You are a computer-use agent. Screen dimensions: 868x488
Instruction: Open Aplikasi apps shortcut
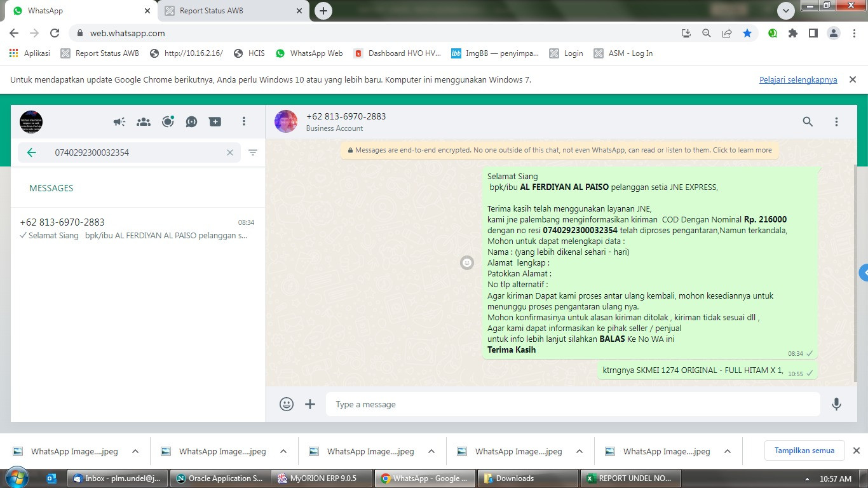pyautogui.click(x=30, y=53)
